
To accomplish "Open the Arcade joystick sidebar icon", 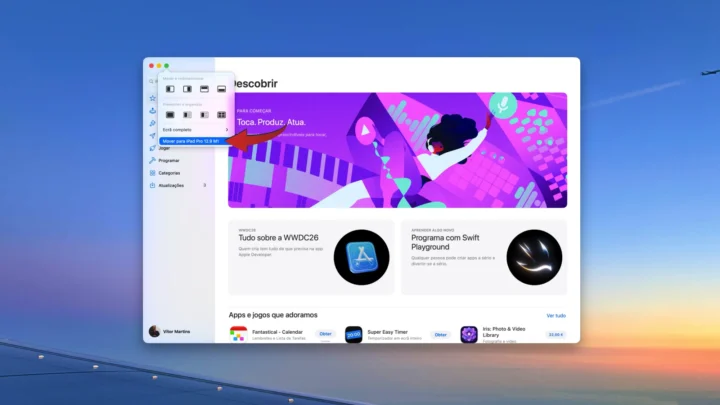I will pos(152,111).
